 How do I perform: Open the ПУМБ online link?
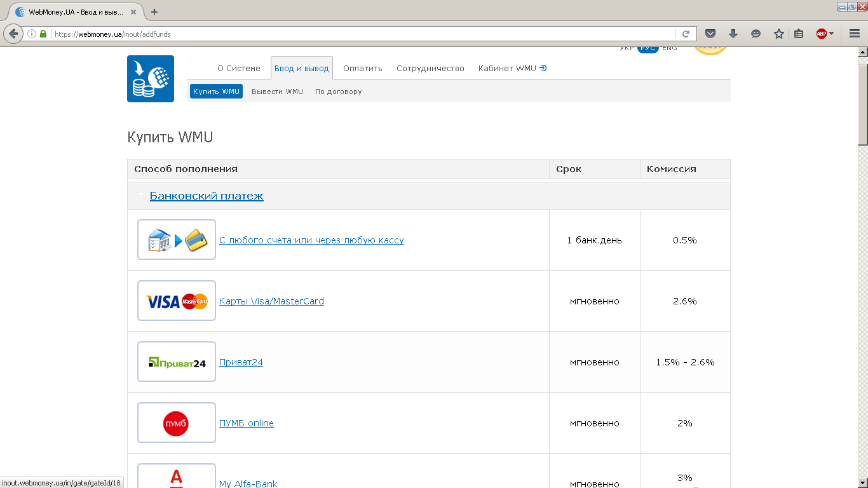(x=247, y=423)
